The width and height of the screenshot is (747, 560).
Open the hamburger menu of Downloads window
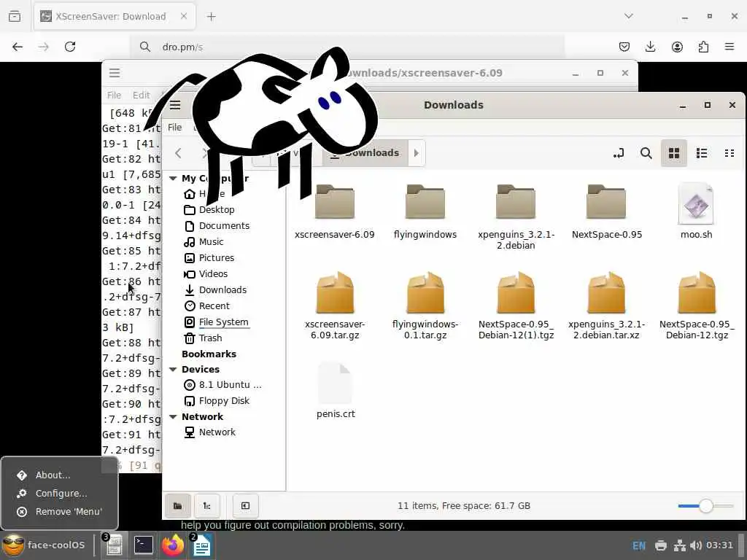point(175,105)
